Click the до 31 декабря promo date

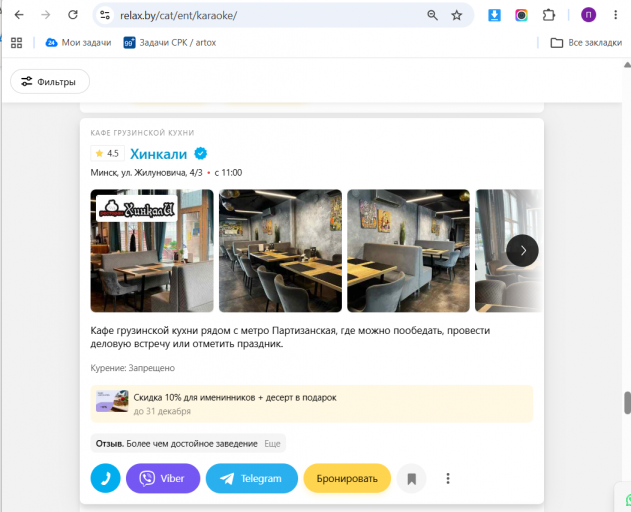162,411
